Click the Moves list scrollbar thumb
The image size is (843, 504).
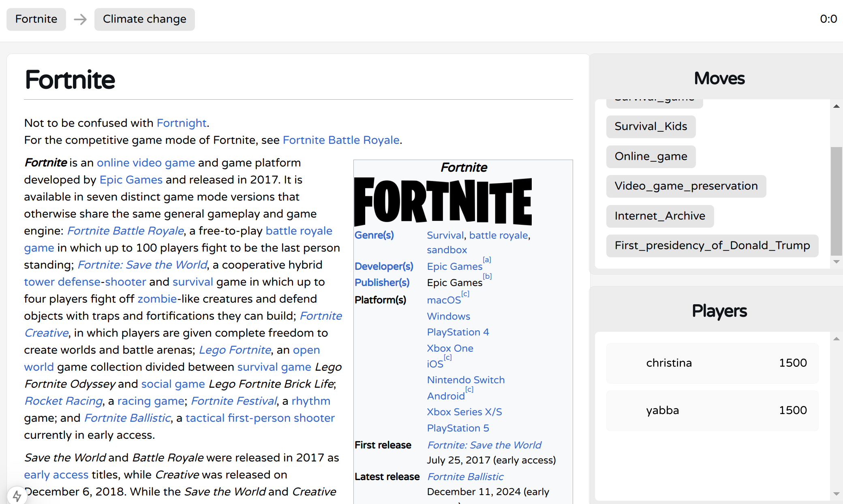click(836, 201)
